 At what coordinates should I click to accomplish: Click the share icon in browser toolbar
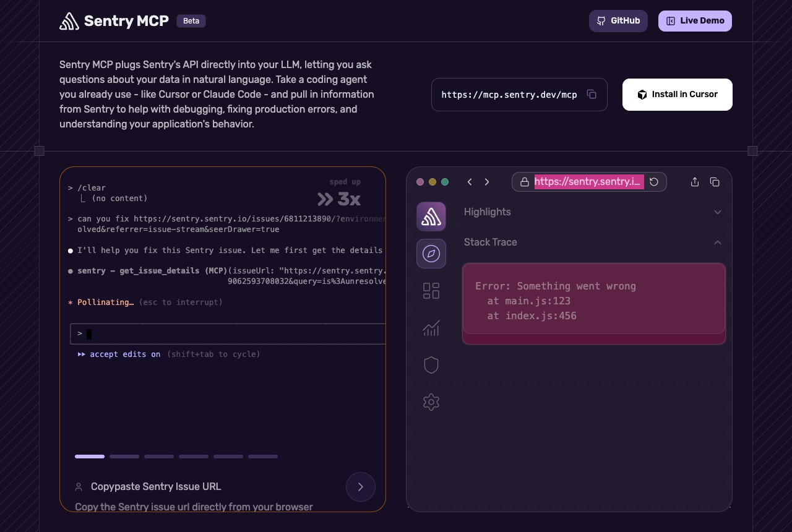pyautogui.click(x=695, y=182)
